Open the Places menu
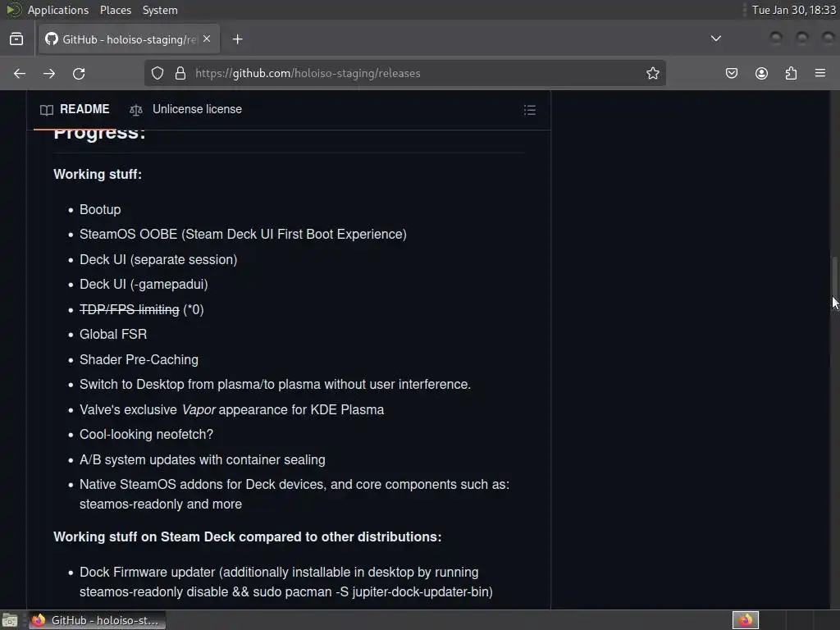This screenshot has height=630, width=840. (x=116, y=10)
